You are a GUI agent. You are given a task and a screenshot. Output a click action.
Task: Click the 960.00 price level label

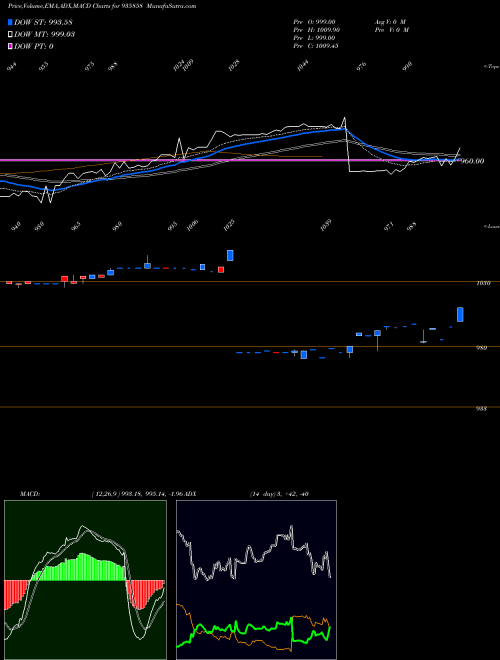(x=472, y=161)
